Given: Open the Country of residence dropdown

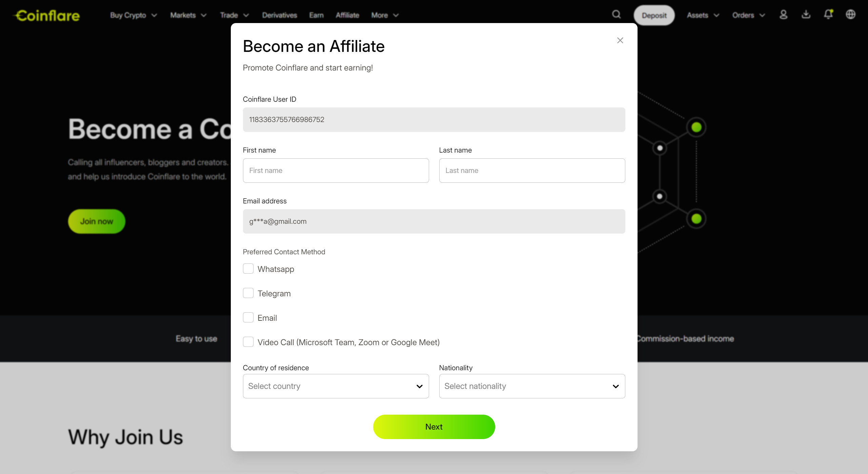Looking at the screenshot, I should click(336, 386).
